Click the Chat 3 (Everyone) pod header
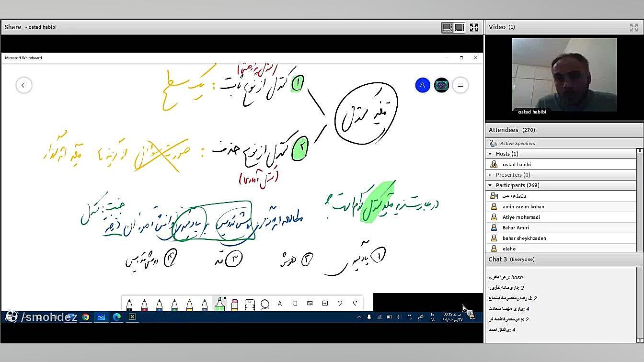The width and height of the screenshot is (644, 362). pyautogui.click(x=564, y=259)
